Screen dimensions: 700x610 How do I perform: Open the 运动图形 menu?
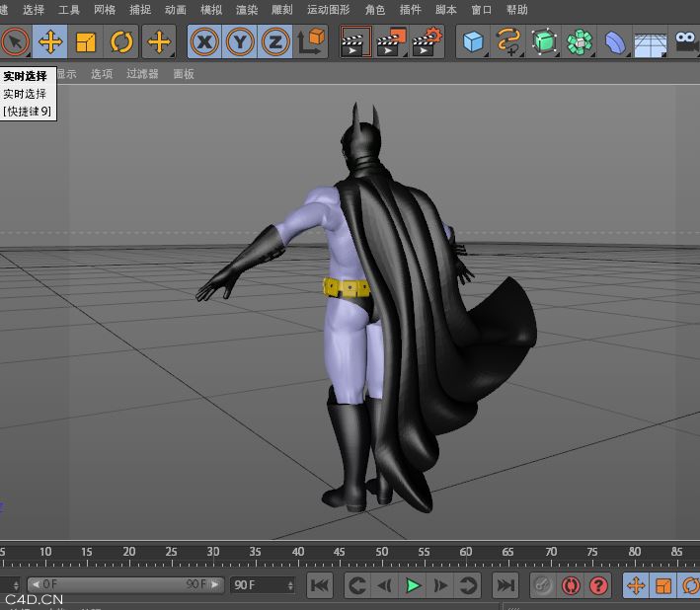329,10
